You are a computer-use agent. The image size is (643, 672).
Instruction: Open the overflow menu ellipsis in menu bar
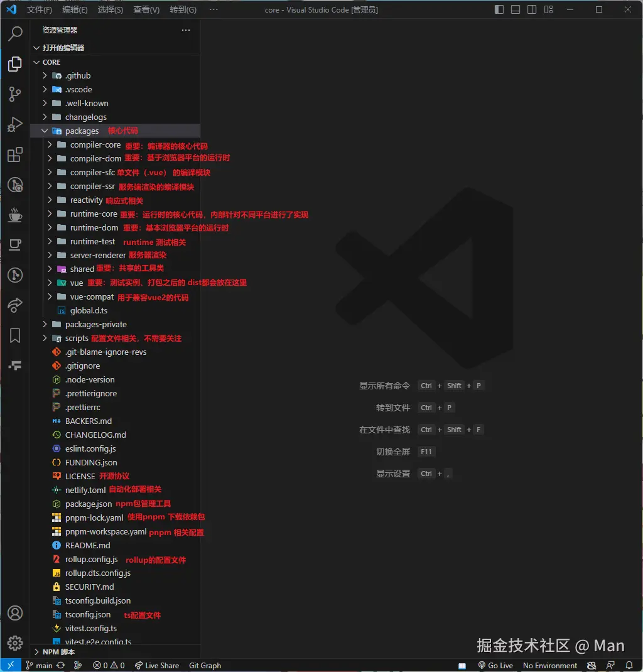point(213,9)
